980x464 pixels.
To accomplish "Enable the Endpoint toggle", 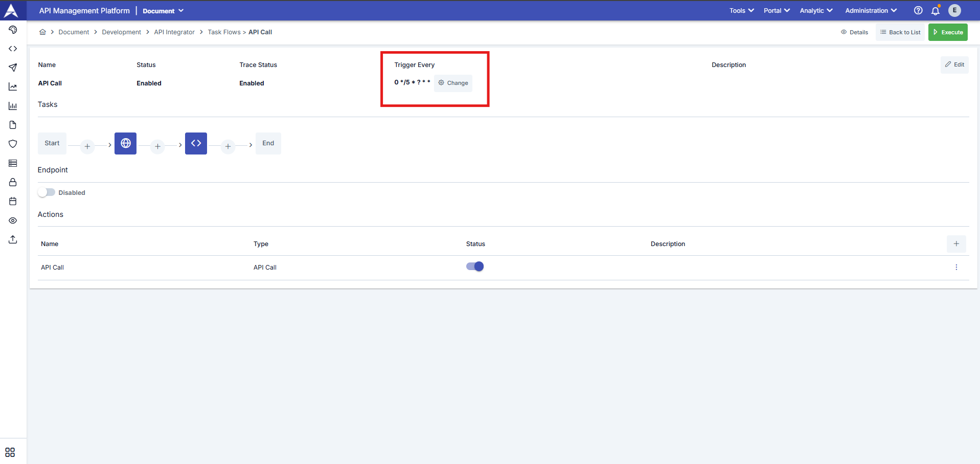I will [x=47, y=193].
